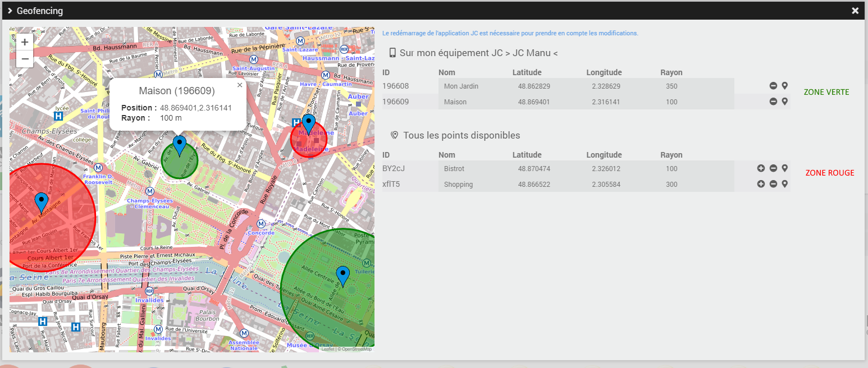This screenshot has height=368, width=868.
Task: Zoom out on the map
Action: pos(25,59)
